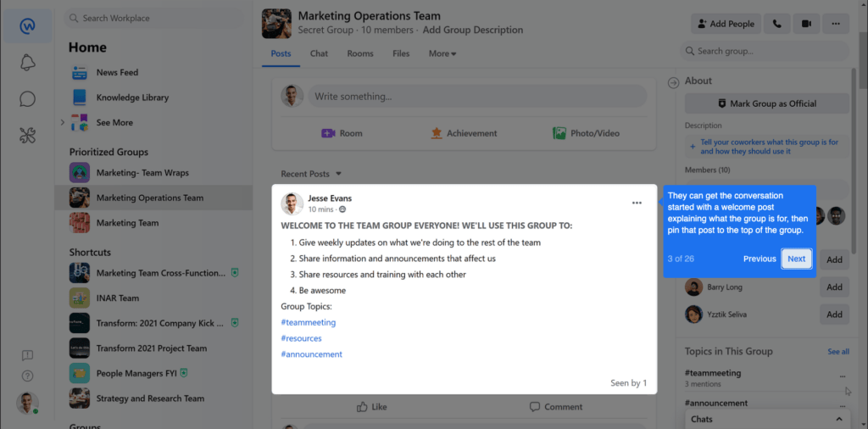Viewport: 868px width, 429px height.
Task: Comment on the post
Action: coord(556,407)
